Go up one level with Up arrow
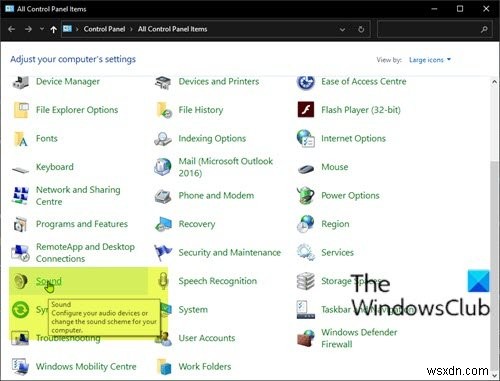The height and width of the screenshot is (381, 500). (53, 29)
